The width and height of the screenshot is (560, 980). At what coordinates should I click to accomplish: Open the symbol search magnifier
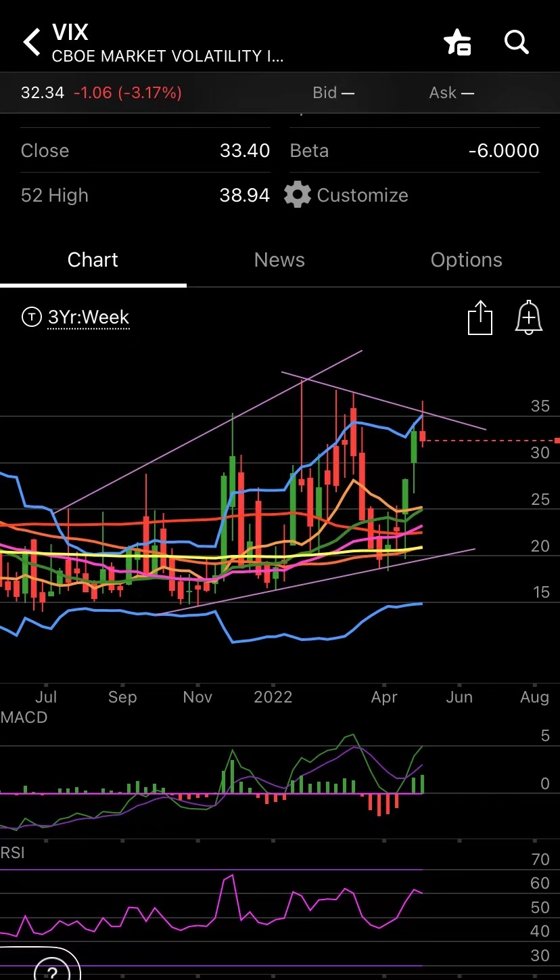517,43
